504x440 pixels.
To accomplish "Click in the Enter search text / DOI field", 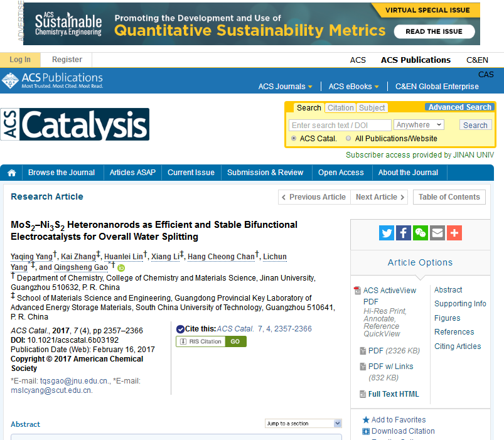I will 340,125.
